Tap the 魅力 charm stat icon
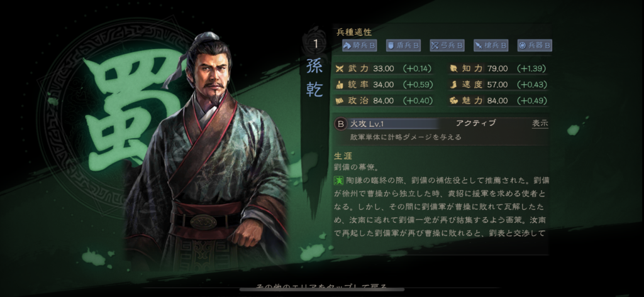644x297 pixels. tap(453, 100)
